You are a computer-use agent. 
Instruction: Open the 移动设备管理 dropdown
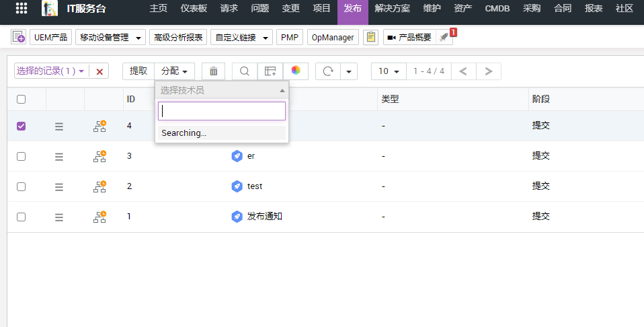[111, 38]
